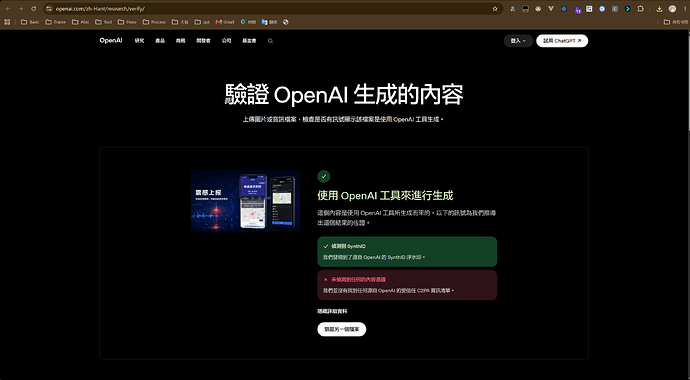Click the OpenAI logo
The height and width of the screenshot is (380, 690).
(111, 40)
